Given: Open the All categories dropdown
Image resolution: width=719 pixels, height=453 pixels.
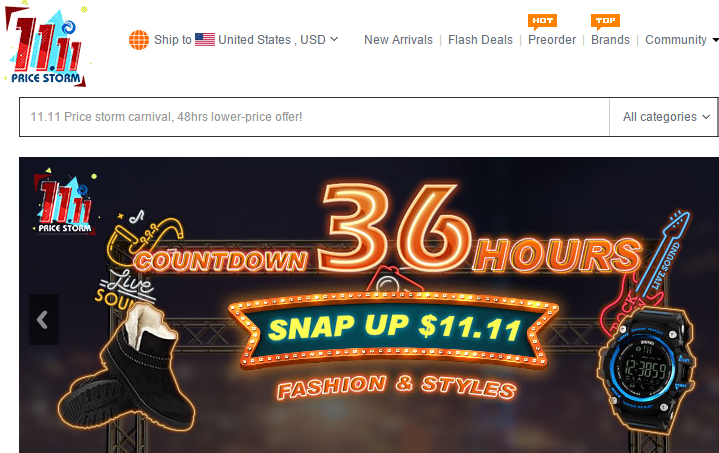Looking at the screenshot, I should click(x=666, y=117).
